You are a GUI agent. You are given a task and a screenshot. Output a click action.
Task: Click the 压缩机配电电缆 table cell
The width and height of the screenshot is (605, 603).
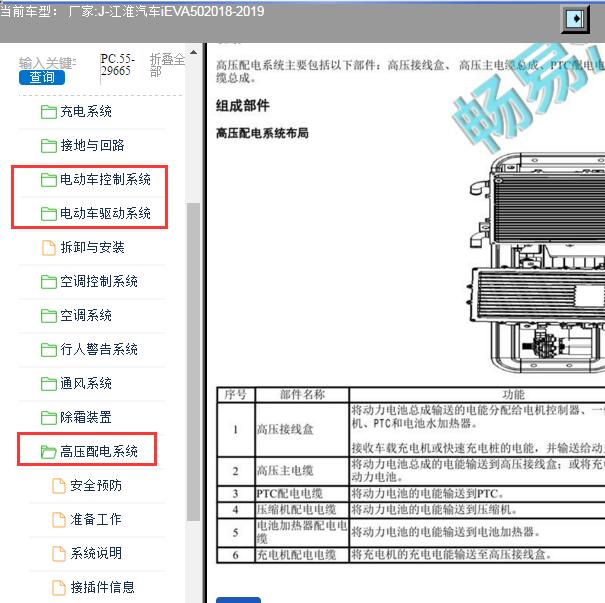tap(302, 510)
